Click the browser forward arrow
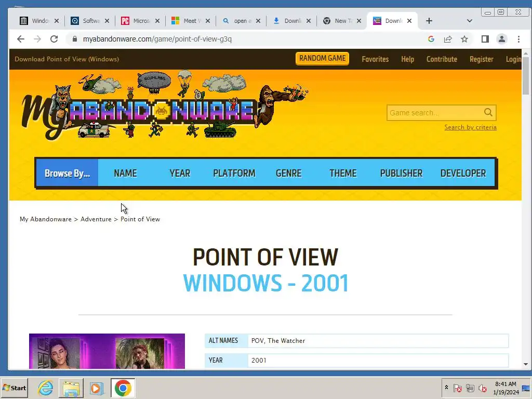The image size is (532, 399). coord(37,39)
